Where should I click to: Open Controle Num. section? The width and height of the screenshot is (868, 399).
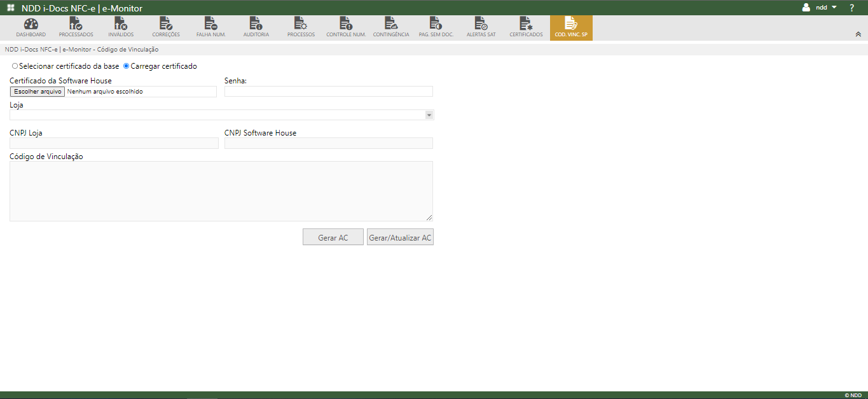pyautogui.click(x=346, y=28)
